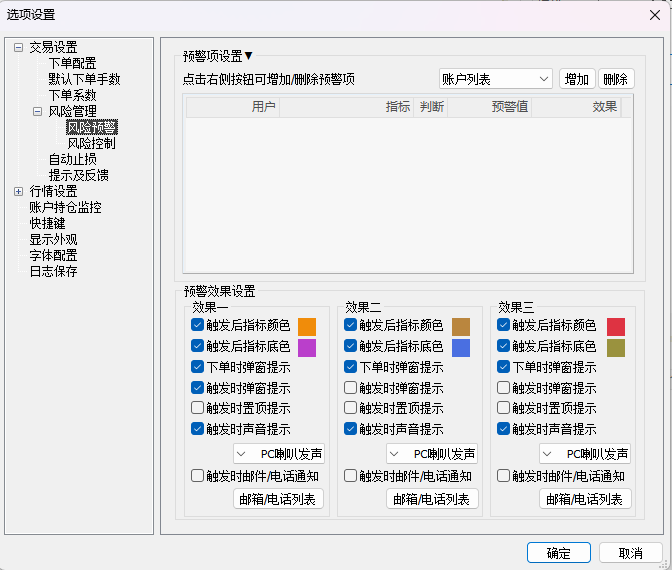The height and width of the screenshot is (570, 672).
Task: Pick 效果三 olive background color swatch
Action: coord(616,348)
